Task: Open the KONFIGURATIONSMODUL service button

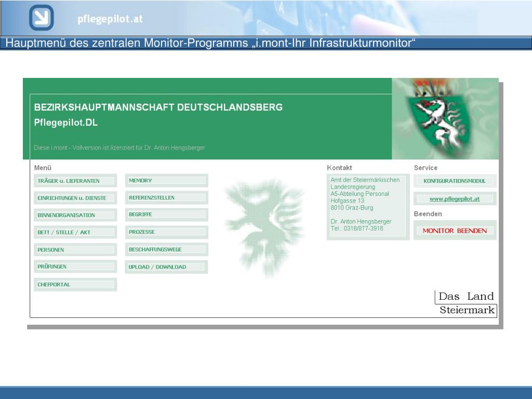Action: click(x=455, y=181)
